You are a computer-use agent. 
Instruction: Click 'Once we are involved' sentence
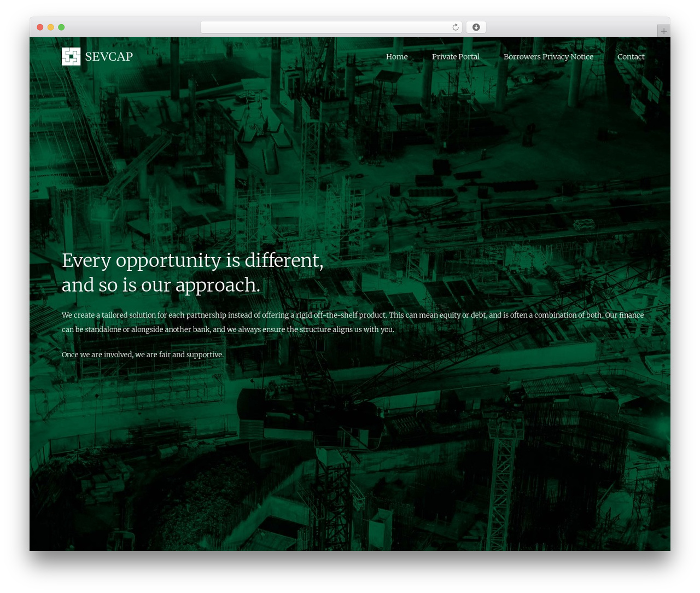point(143,354)
